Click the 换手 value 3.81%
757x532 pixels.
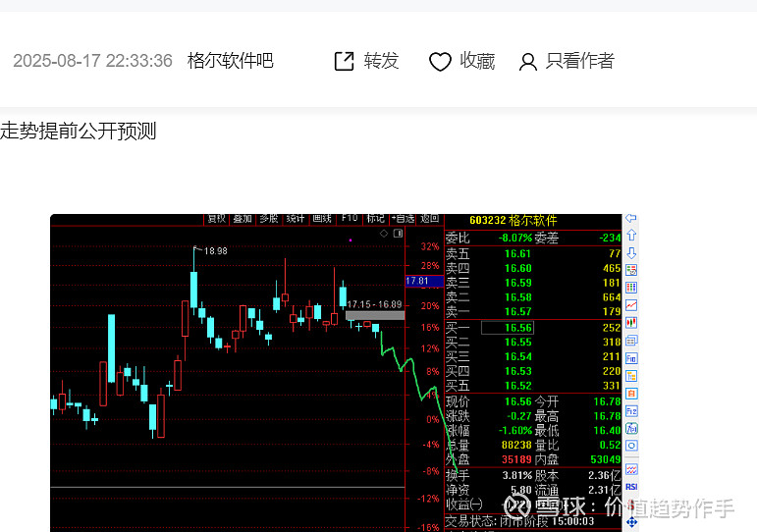(x=517, y=475)
